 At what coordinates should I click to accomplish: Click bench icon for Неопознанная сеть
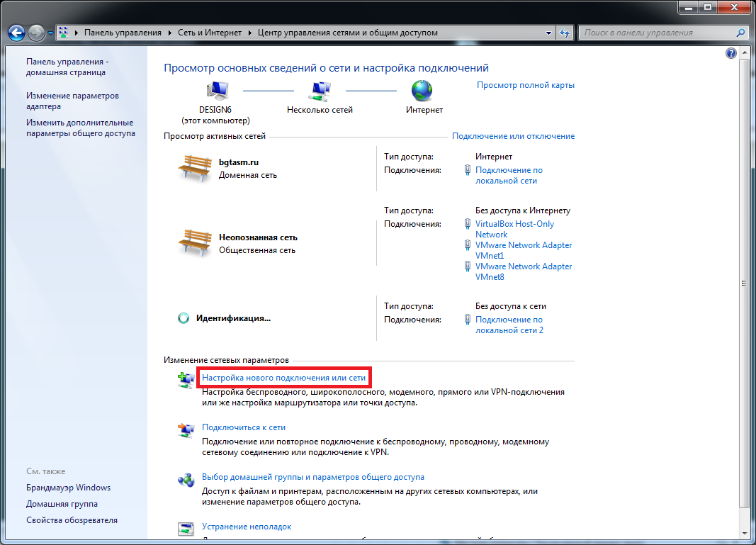(x=195, y=243)
